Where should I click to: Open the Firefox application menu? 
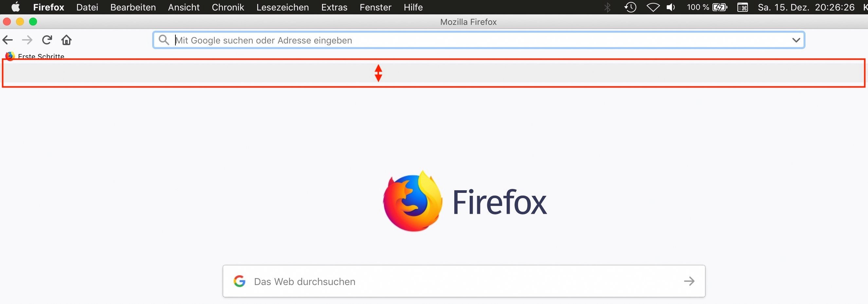click(x=48, y=7)
